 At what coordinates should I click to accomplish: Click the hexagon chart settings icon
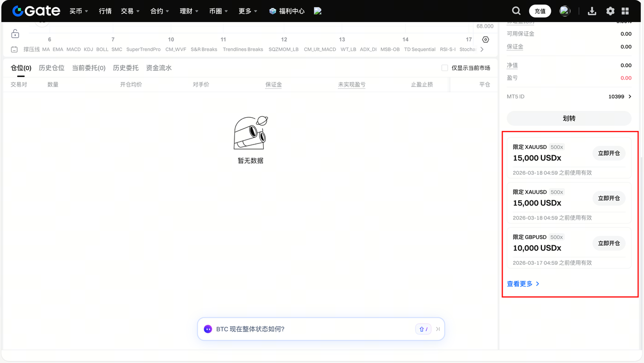tap(486, 40)
